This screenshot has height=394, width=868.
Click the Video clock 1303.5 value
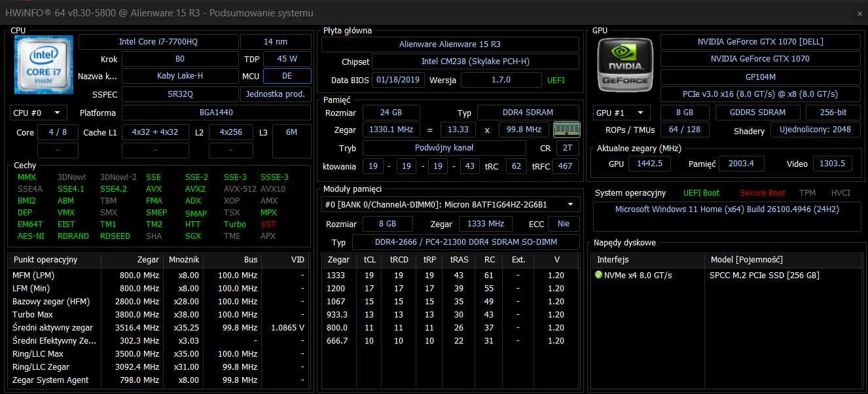tap(833, 164)
